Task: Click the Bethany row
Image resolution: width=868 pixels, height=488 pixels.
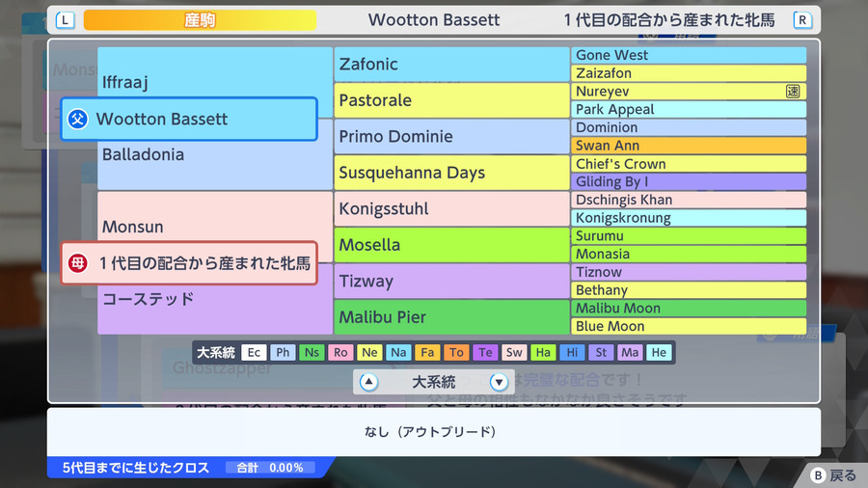Action: [x=689, y=290]
